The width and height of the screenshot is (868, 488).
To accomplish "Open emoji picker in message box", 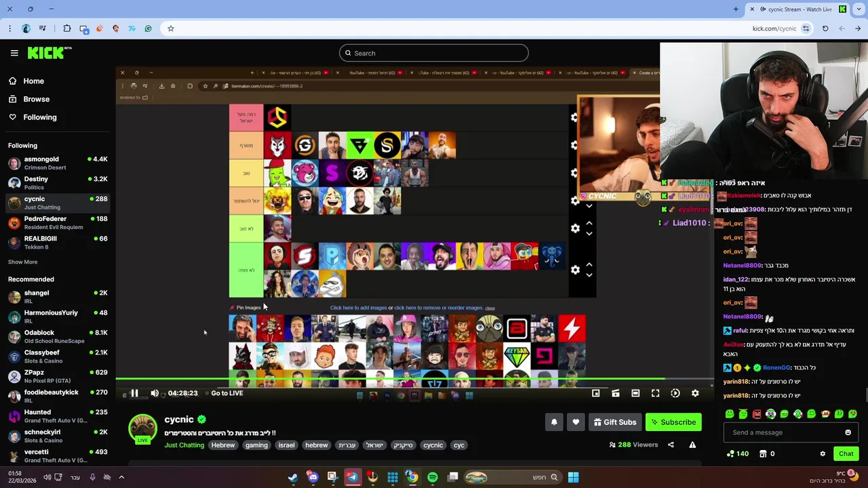I will coord(848,432).
